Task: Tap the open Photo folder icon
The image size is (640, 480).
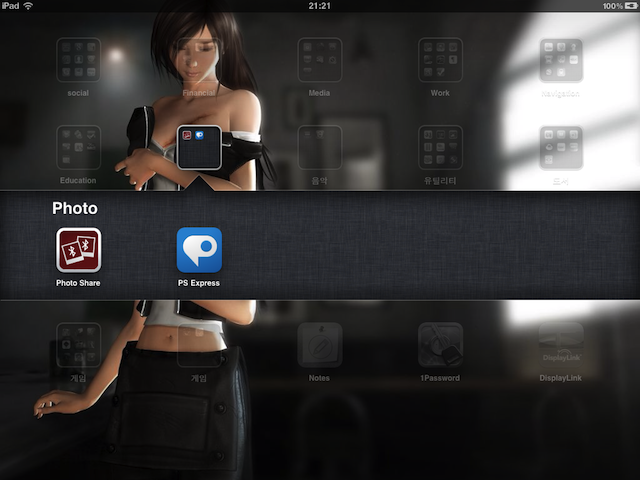Action: [199, 147]
